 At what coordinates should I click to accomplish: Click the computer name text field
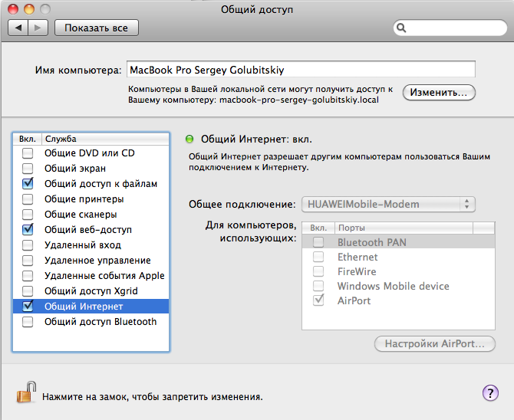299,70
